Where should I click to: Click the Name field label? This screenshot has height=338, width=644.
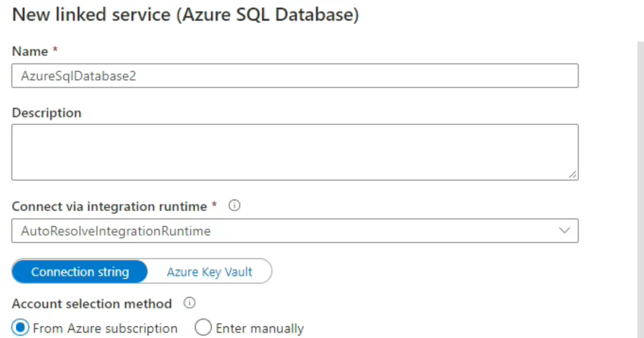tap(30, 52)
